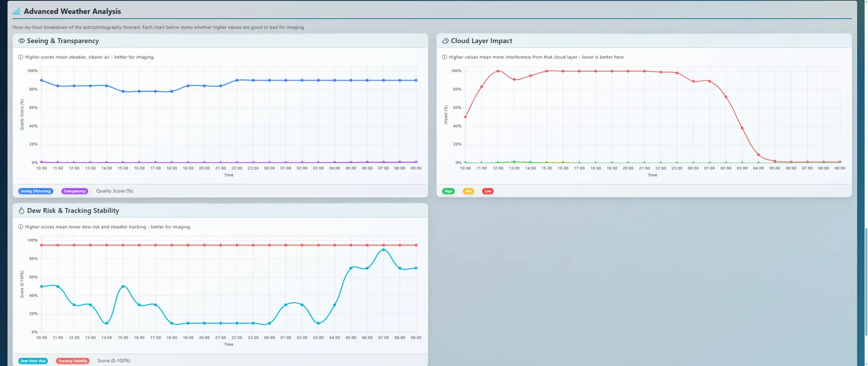Click the Dew Risk & Tracking Stability title
The height and width of the screenshot is (366, 868).
pyautogui.click(x=73, y=210)
